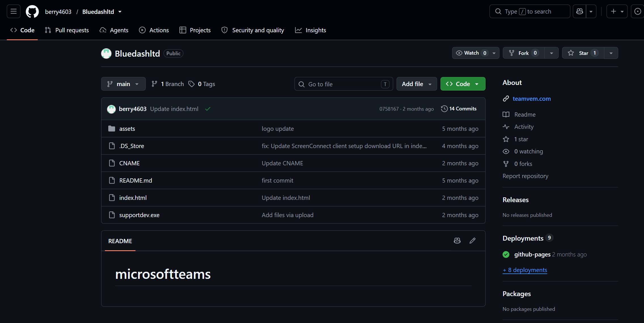Open the Update CNAME commit message
Image resolution: width=644 pixels, height=323 pixels.
point(282,163)
